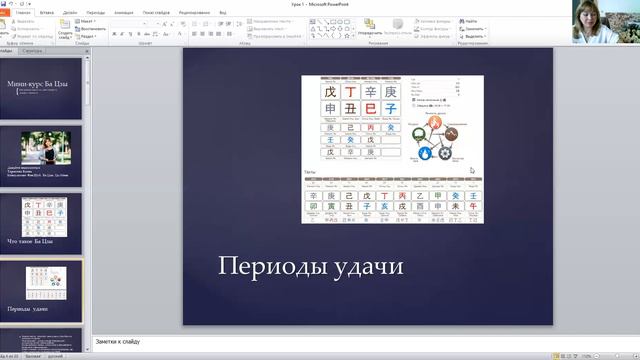
Task: Decrease font size with the shrink icon
Action: 172,24
